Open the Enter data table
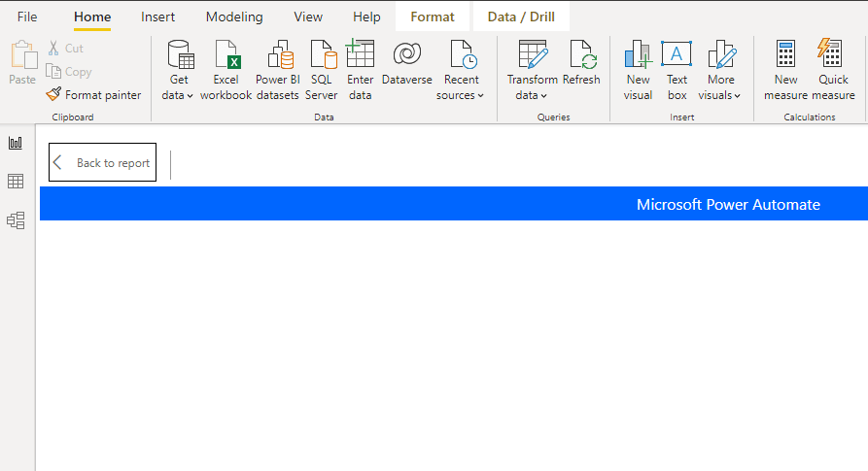The image size is (868, 471). tap(360, 70)
